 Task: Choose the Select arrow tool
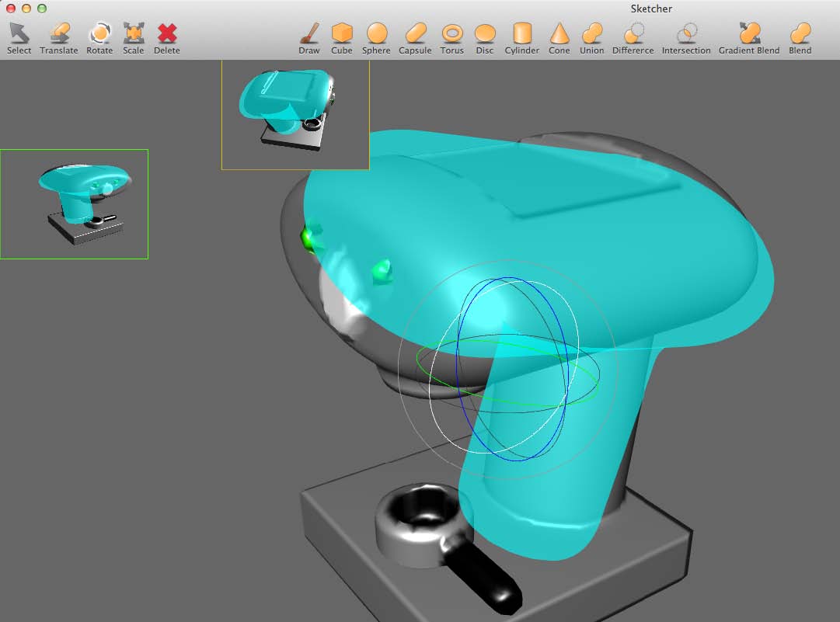[19, 39]
